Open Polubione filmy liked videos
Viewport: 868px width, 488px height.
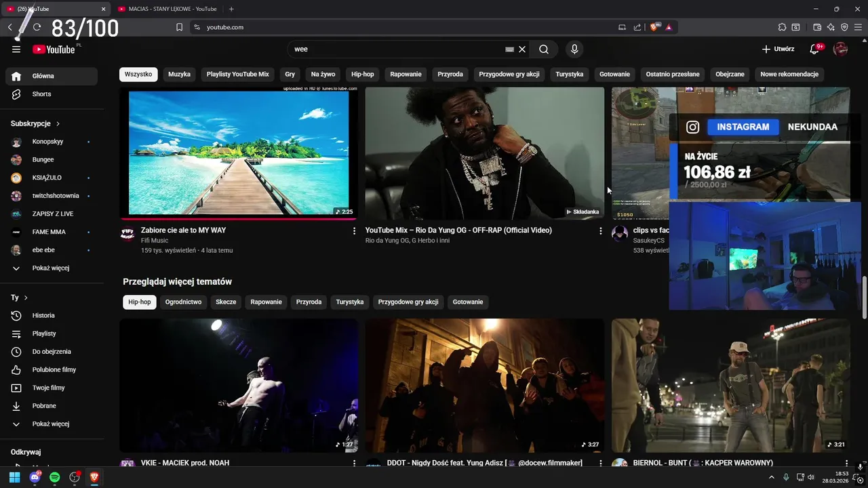point(52,369)
